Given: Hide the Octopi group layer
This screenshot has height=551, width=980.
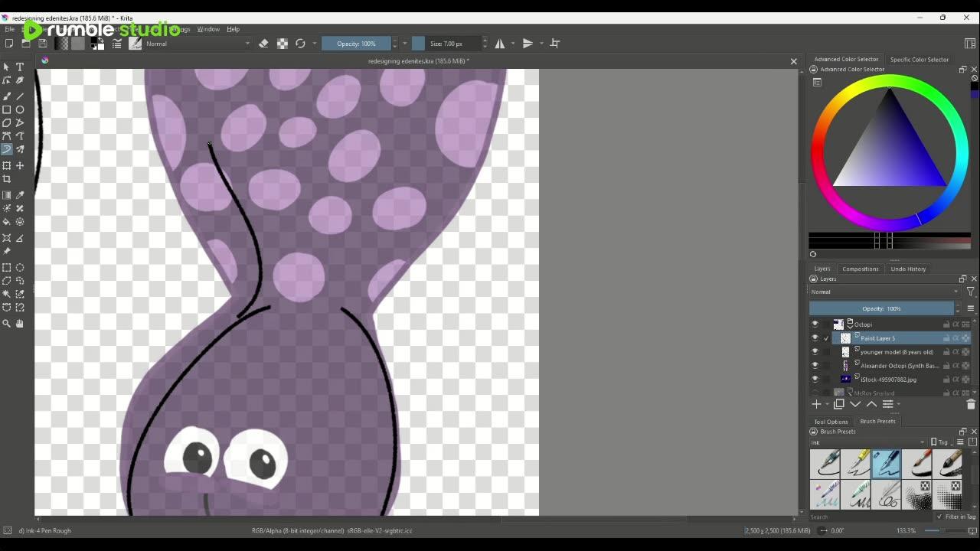Looking at the screenshot, I should 815,324.
